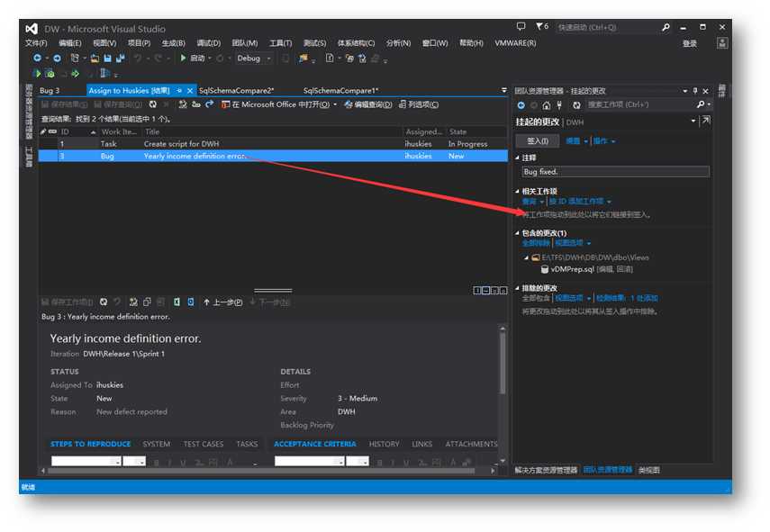Click the work item form vertical scrollbar
Viewport: 770px width, 532px height.
coord(503,363)
